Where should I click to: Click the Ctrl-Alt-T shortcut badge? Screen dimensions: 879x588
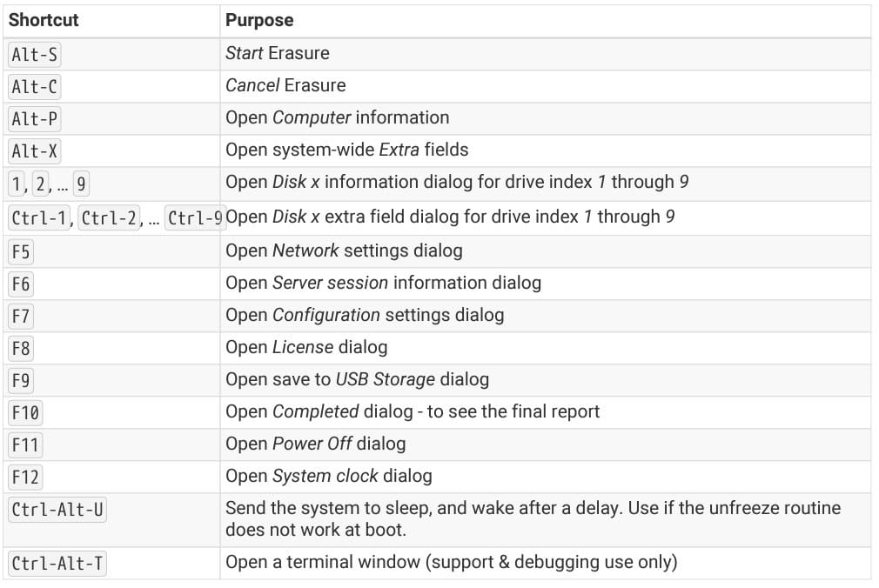pos(57,563)
